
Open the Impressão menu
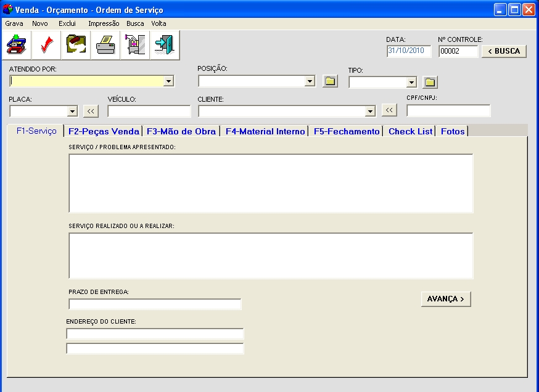[x=104, y=23]
